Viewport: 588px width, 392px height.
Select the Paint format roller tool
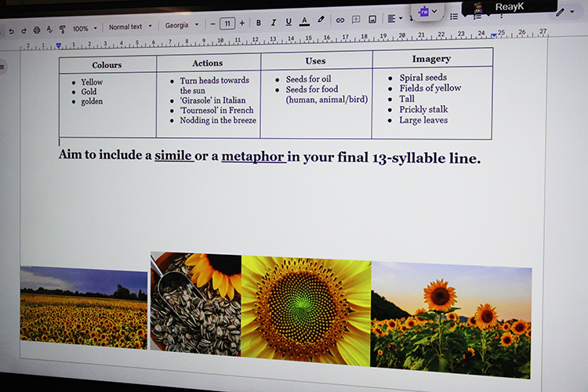point(63,29)
